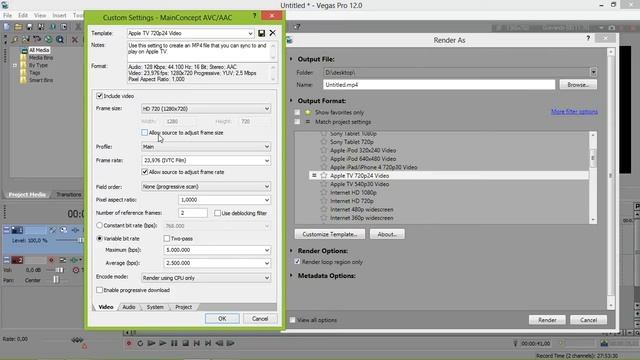Star the Apple TV 540p30 Video template
The width and height of the screenshot is (640, 360).
324,184
